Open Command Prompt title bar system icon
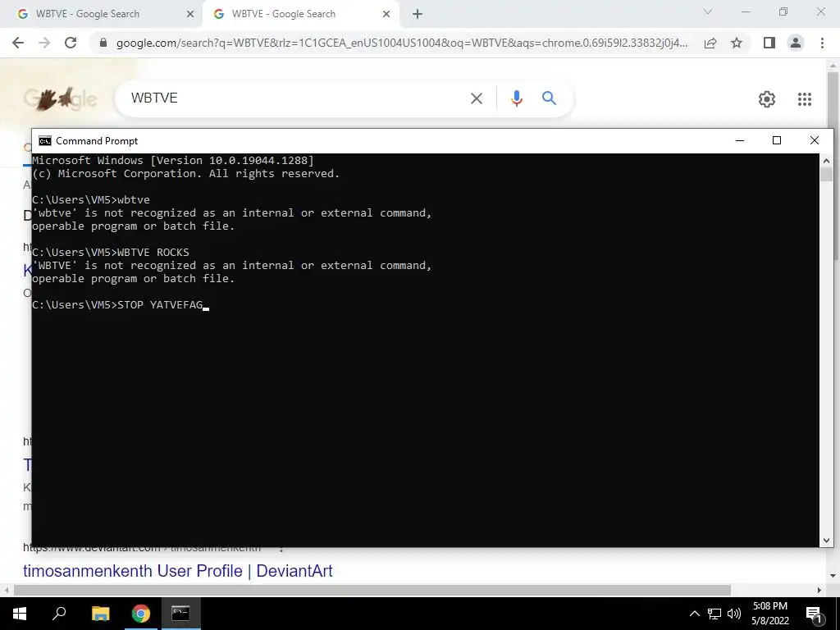The width and height of the screenshot is (840, 630). tap(45, 141)
